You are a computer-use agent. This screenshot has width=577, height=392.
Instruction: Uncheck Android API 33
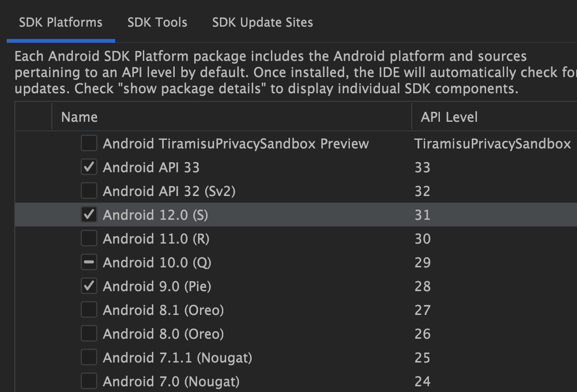click(89, 167)
